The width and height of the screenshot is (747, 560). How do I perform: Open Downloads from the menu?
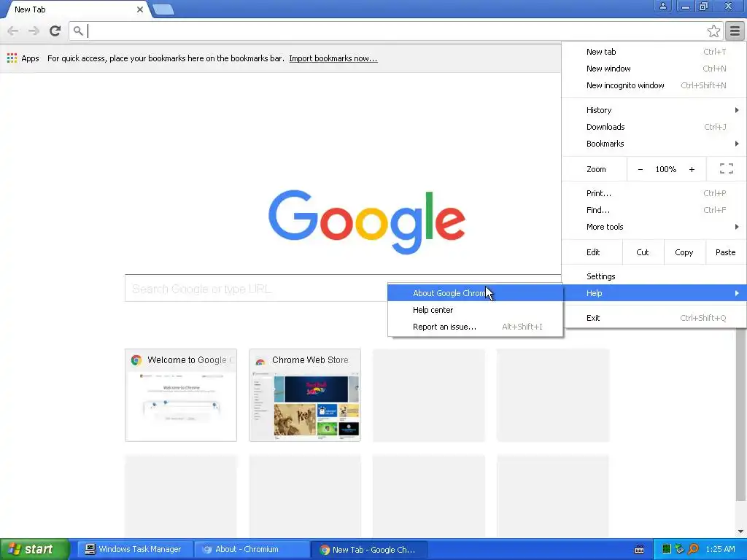tap(654, 127)
